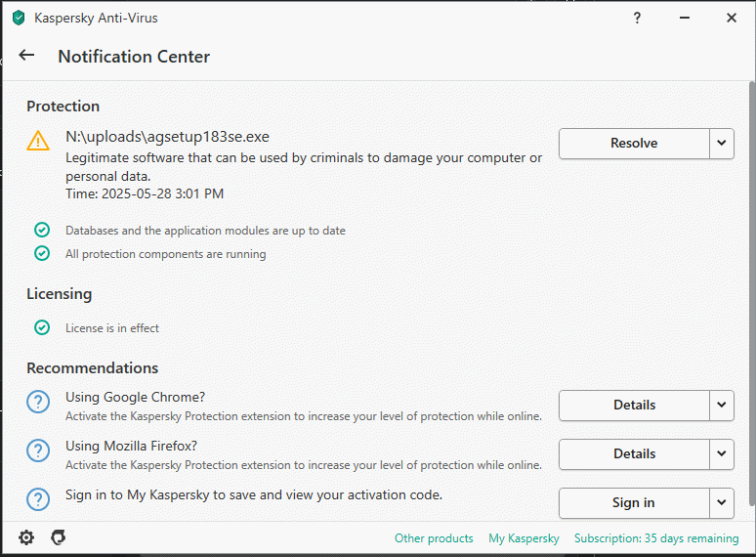Image resolution: width=756 pixels, height=557 pixels.
Task: Expand the dropdown next to Firefox Details
Action: (x=721, y=453)
